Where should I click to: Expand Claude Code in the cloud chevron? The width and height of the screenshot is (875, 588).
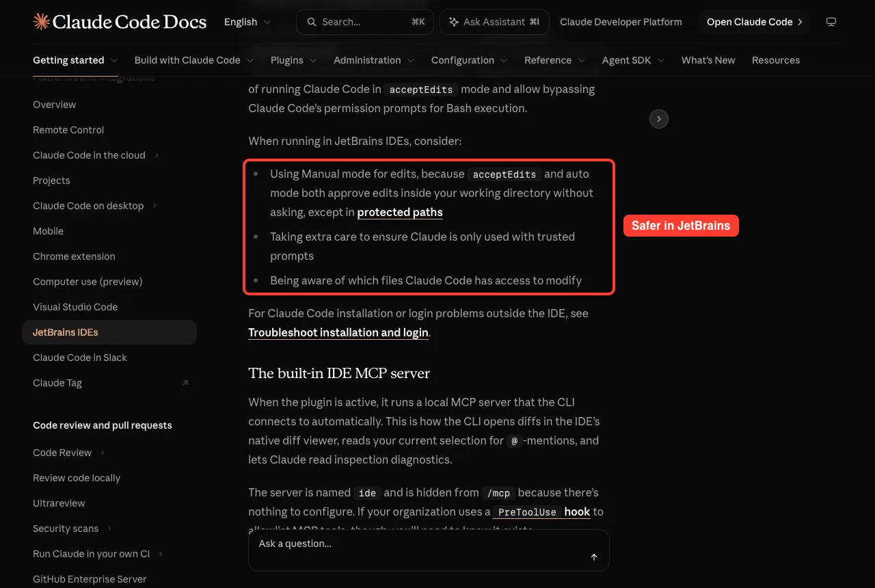[157, 155]
